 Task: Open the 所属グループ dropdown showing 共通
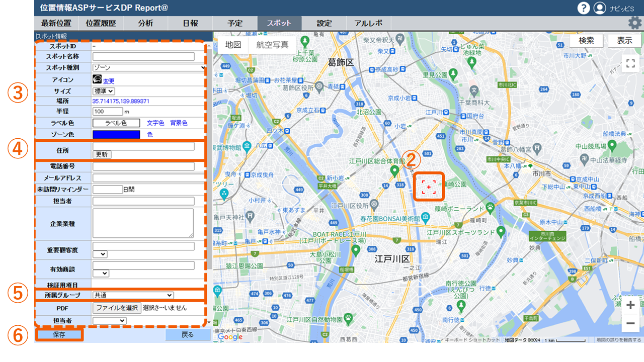tap(133, 295)
